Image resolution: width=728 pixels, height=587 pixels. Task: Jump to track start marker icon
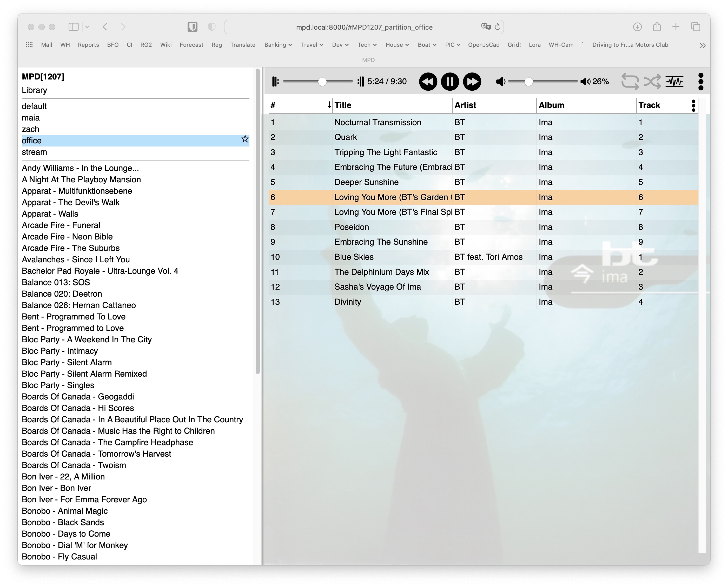275,82
